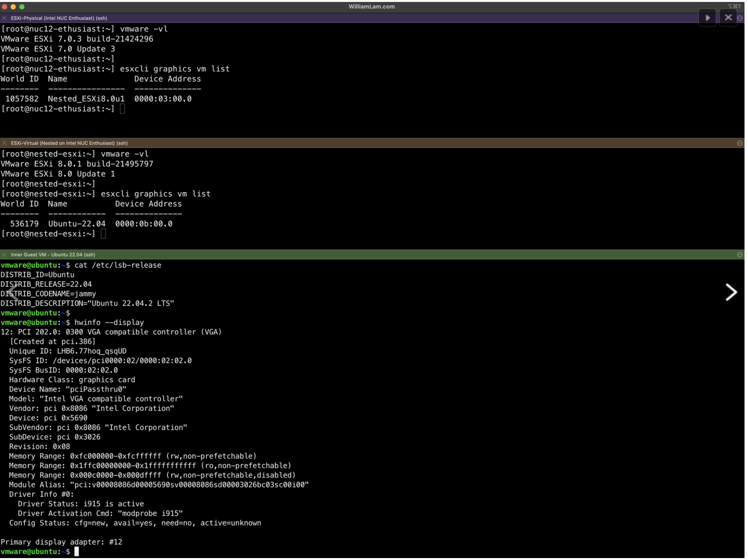Image resolution: width=748 pixels, height=560 pixels.
Task: Click device address 0000:0b:00.0
Action: pos(145,225)
